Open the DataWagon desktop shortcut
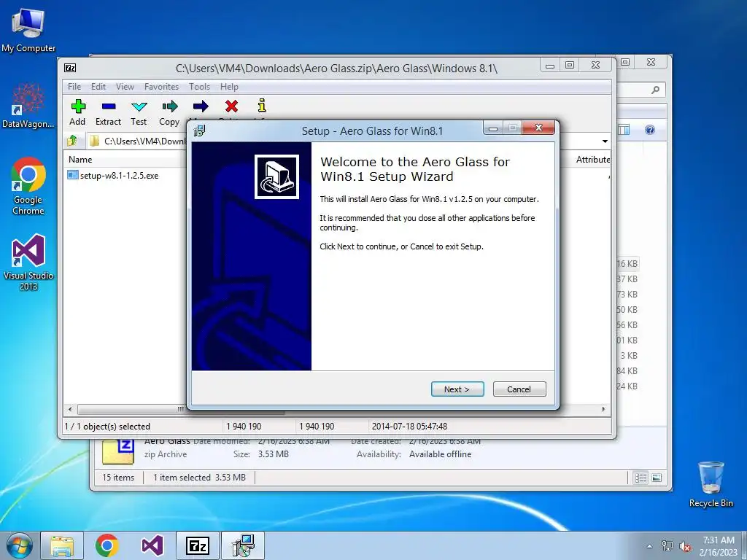 (28, 106)
